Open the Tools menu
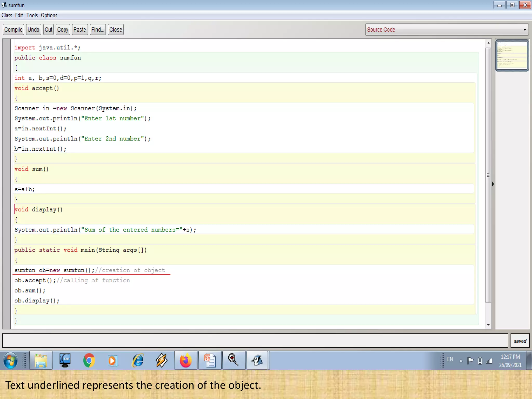The height and width of the screenshot is (399, 532). (x=32, y=15)
